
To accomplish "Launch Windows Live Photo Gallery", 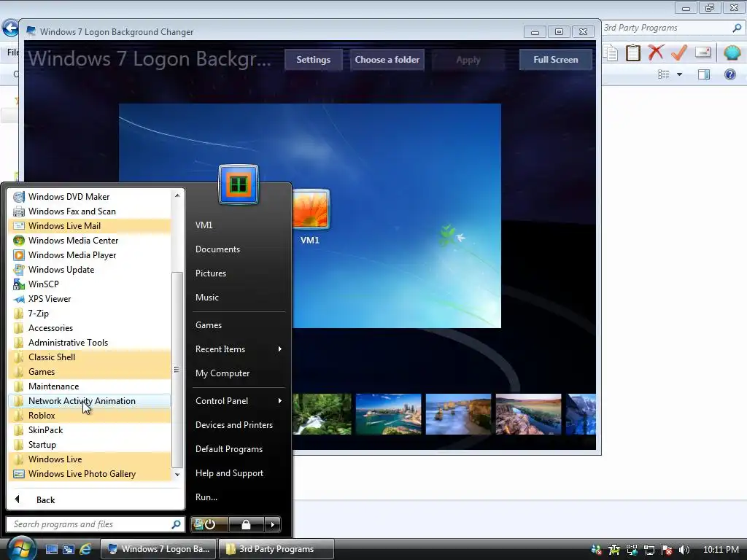I will click(x=89, y=474).
